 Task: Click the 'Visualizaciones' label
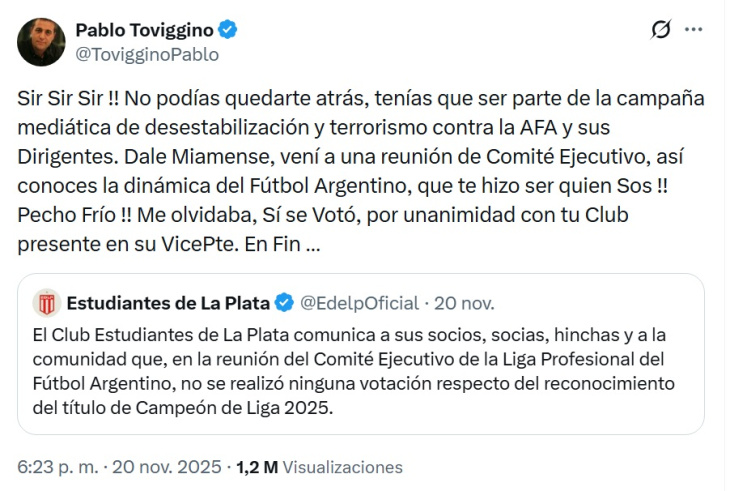[x=342, y=467]
